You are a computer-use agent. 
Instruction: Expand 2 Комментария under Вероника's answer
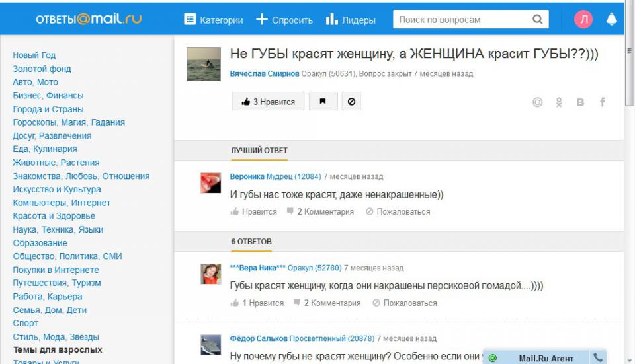(320, 212)
